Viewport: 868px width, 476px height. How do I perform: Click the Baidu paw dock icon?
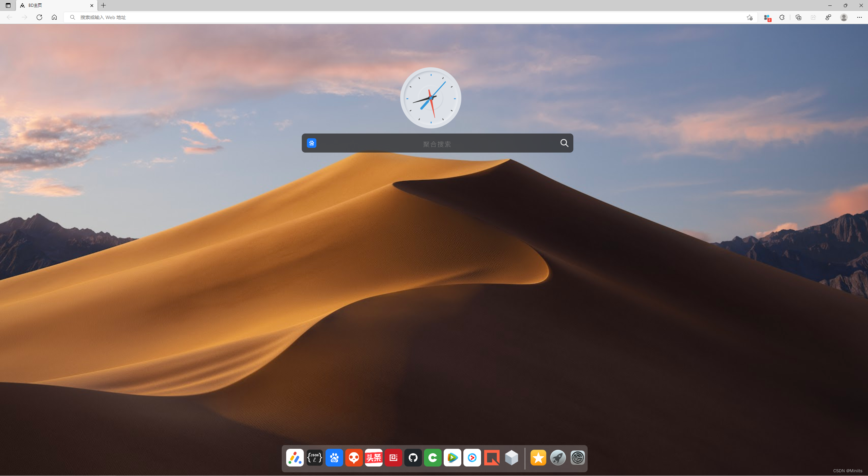(334, 458)
